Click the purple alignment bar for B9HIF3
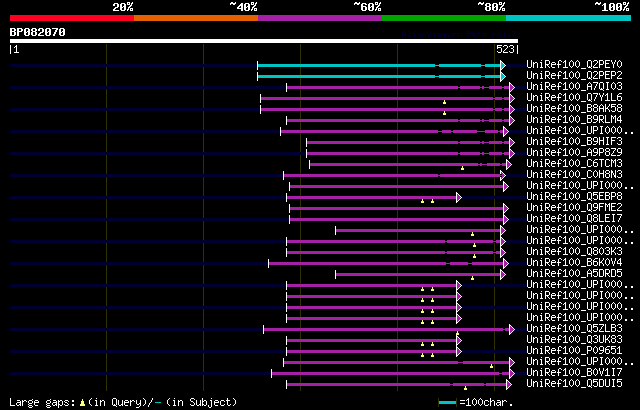This screenshot has height=410, width=640. (408, 142)
